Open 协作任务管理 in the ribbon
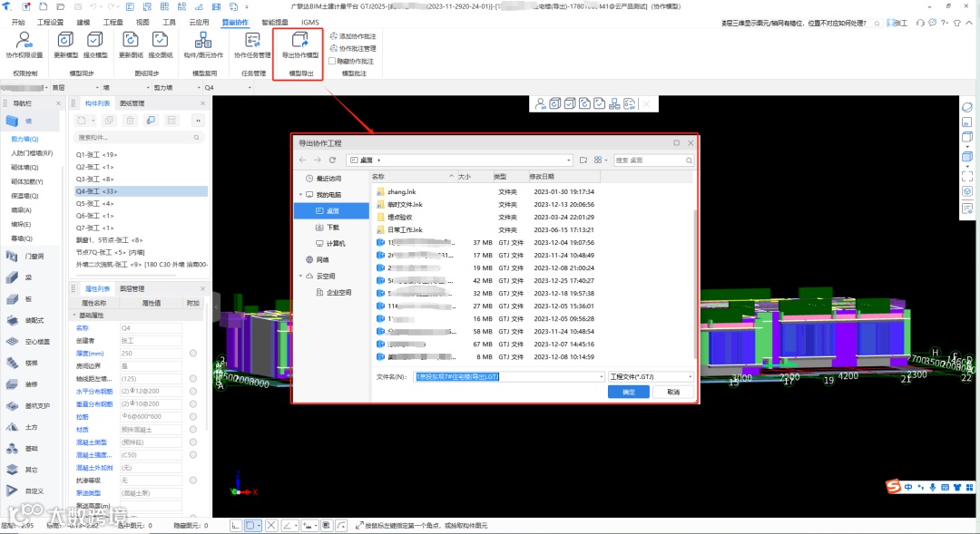The width and height of the screenshot is (980, 534). pos(252,45)
